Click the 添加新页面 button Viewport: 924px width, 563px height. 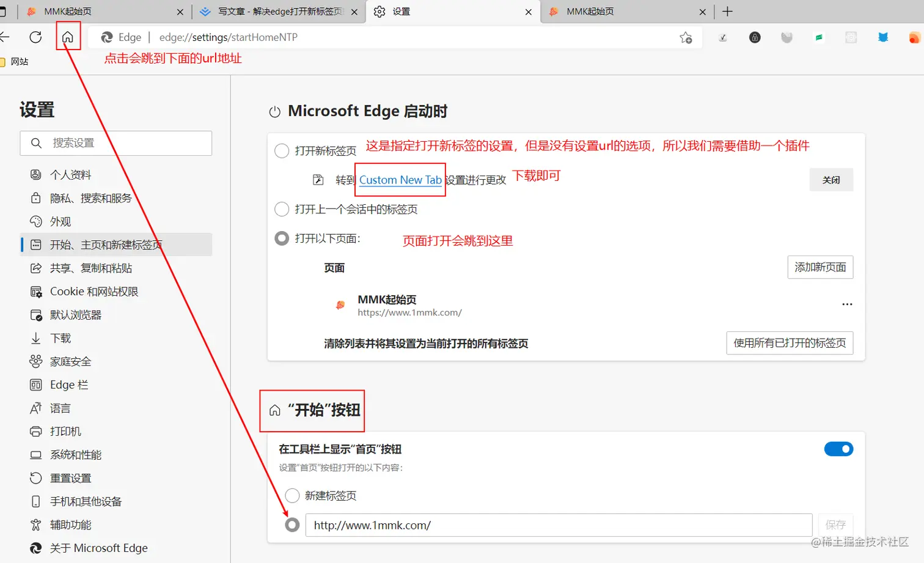[820, 267]
